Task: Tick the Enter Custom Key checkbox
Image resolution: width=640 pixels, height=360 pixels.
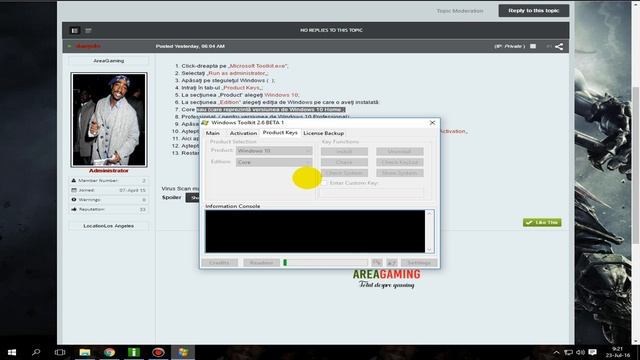Action: point(324,183)
